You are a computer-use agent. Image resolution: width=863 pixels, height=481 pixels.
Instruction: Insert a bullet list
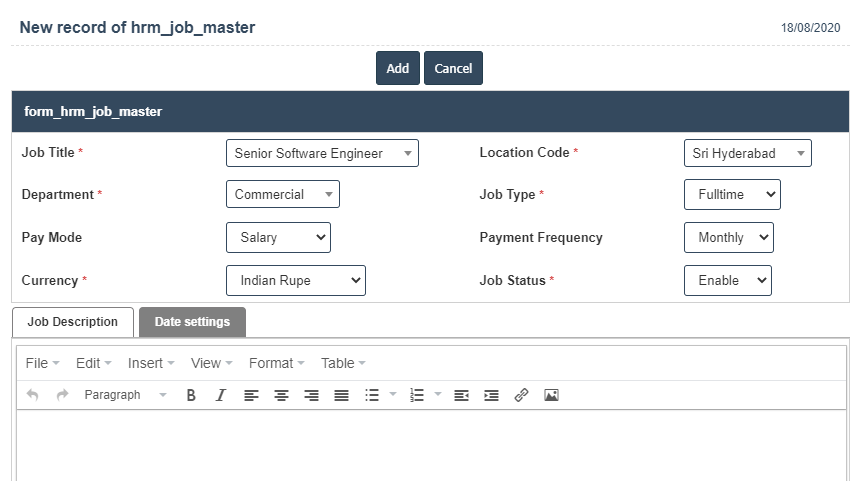(x=372, y=395)
